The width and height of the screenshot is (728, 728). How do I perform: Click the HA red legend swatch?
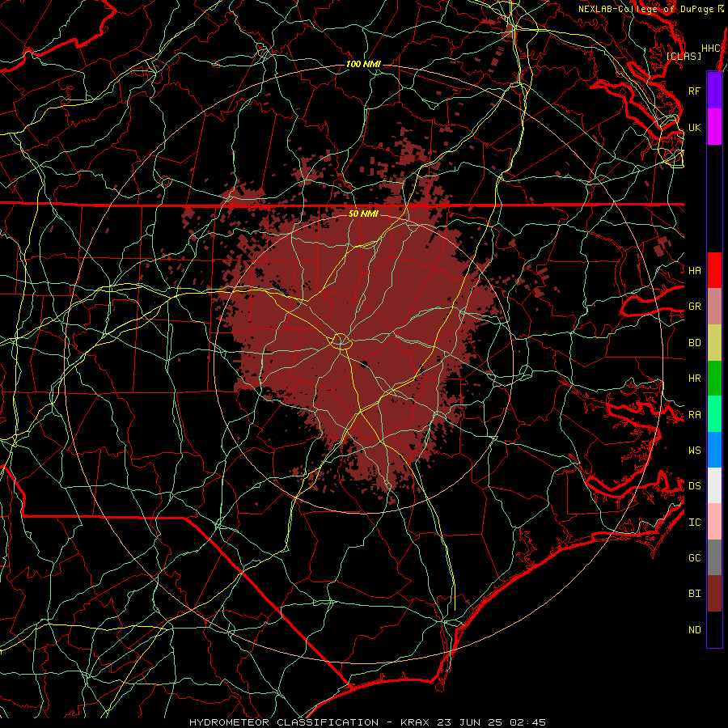(x=714, y=270)
